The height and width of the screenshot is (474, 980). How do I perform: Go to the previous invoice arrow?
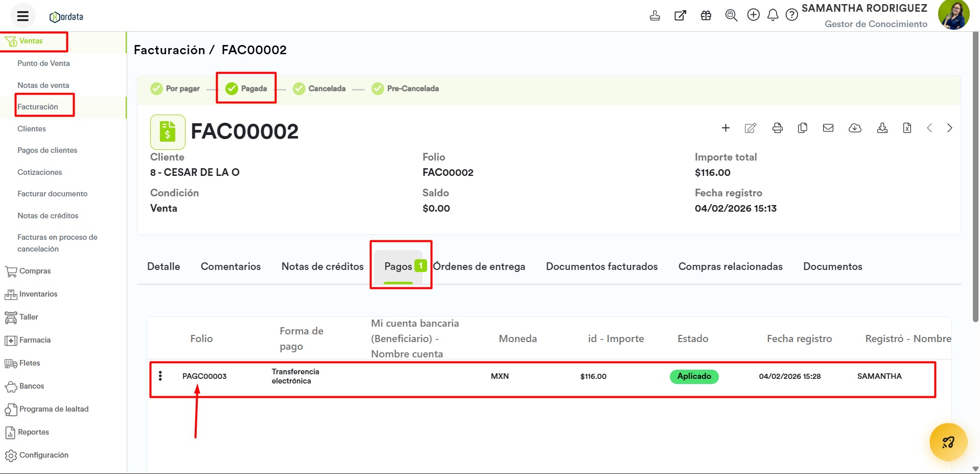coord(929,128)
